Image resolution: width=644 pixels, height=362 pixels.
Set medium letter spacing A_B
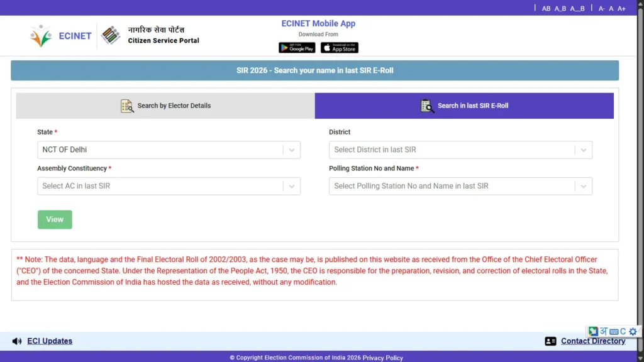(560, 8)
